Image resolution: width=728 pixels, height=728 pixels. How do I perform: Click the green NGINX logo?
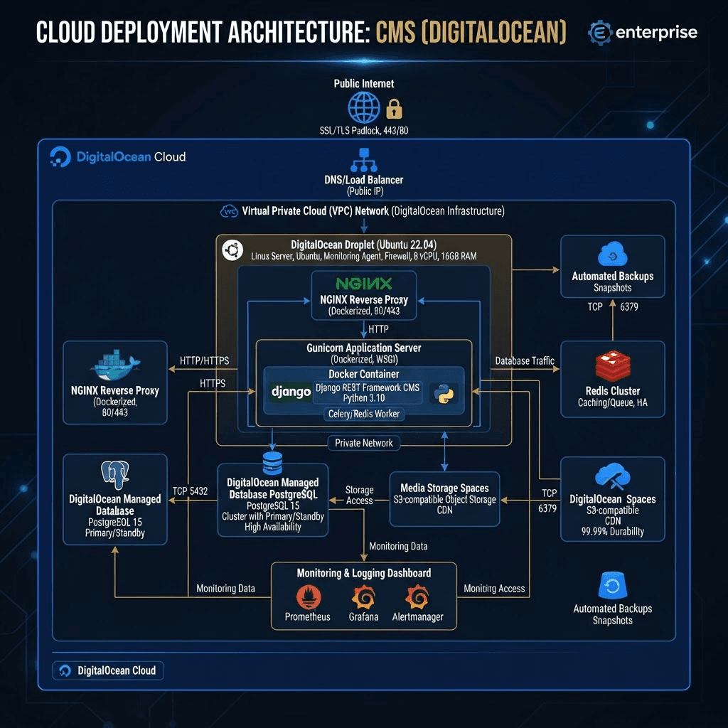364,283
